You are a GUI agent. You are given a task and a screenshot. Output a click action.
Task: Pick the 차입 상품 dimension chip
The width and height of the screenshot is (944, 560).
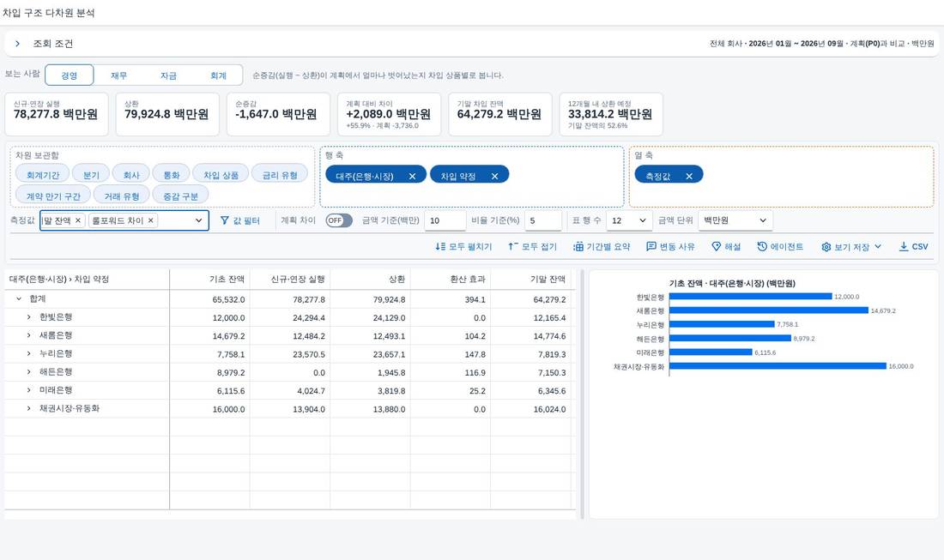221,175
